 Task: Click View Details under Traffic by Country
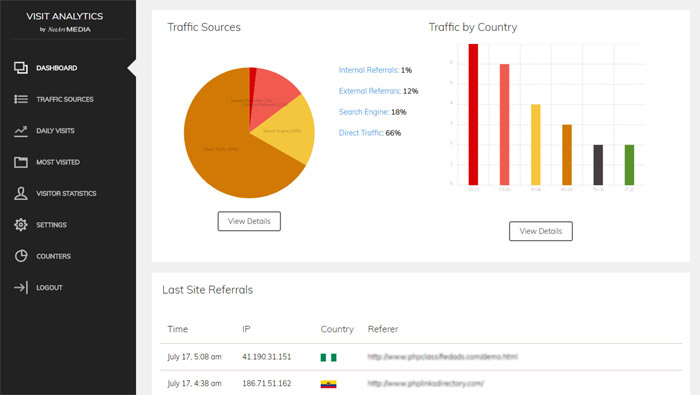[x=541, y=231]
